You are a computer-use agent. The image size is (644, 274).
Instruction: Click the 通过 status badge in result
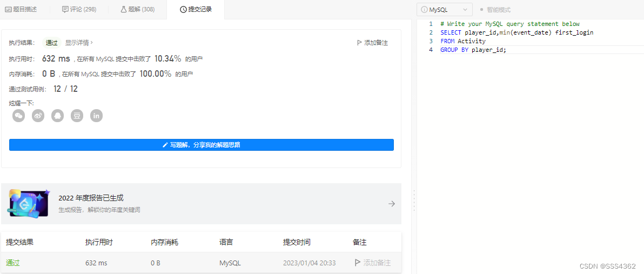point(52,42)
